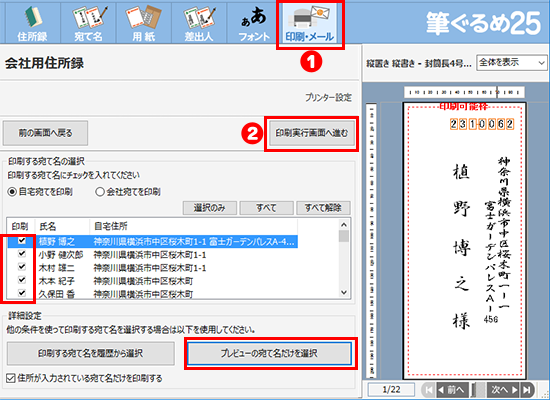Click the 印刷 column header

click(x=21, y=226)
